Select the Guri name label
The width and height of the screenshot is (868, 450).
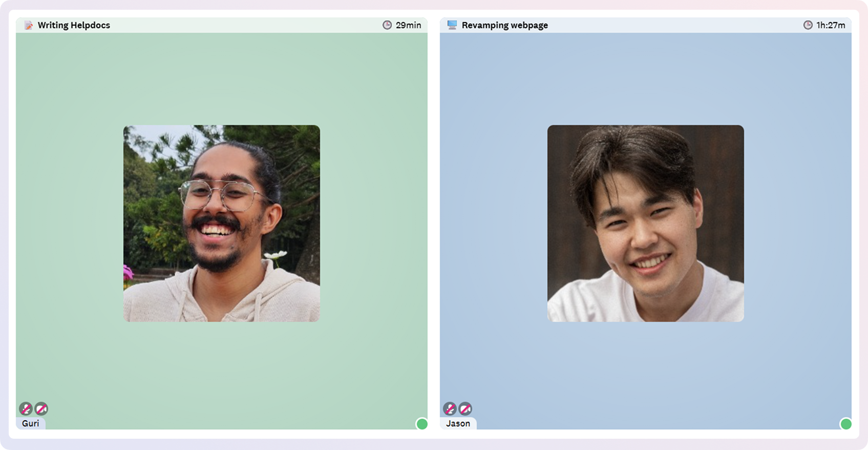31,423
